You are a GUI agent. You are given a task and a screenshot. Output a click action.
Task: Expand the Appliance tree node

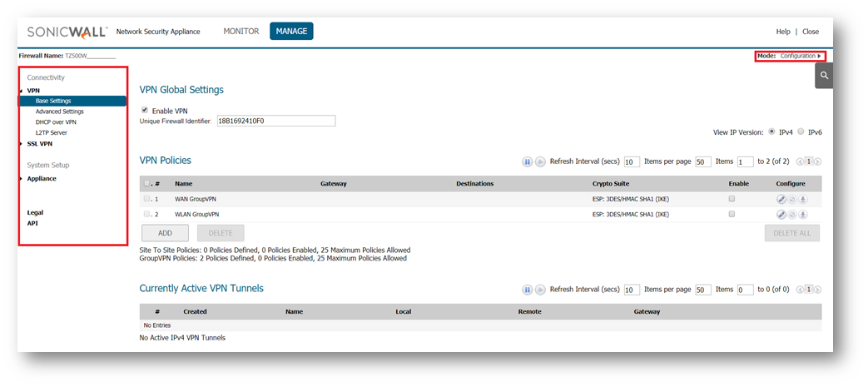click(x=21, y=179)
